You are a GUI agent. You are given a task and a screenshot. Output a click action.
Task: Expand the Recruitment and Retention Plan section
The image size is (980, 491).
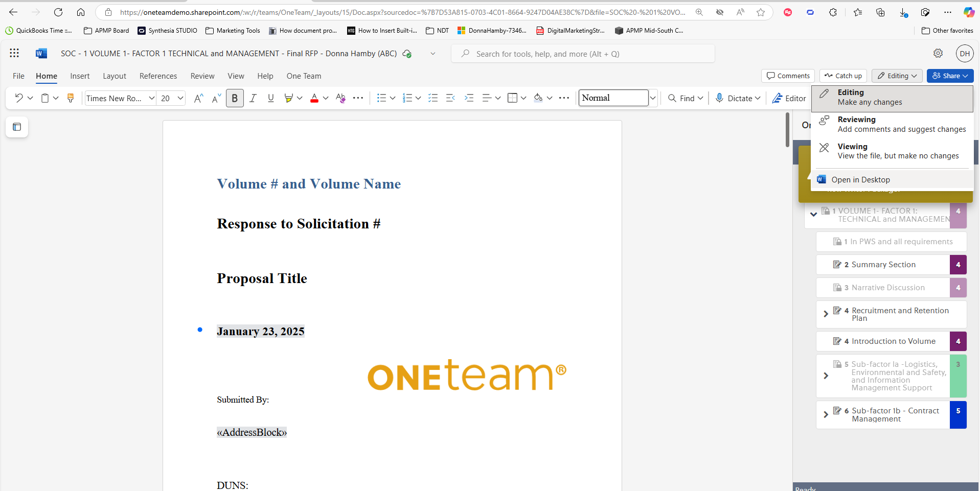coord(826,314)
